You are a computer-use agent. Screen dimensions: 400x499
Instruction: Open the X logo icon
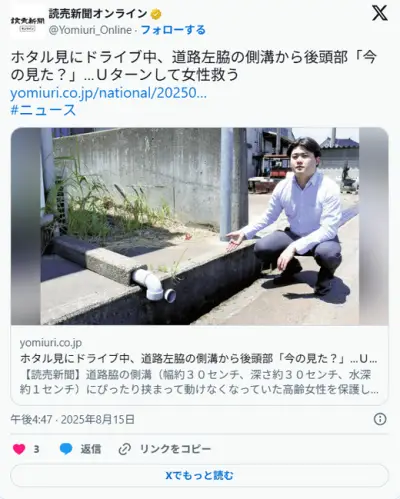pyautogui.click(x=379, y=14)
